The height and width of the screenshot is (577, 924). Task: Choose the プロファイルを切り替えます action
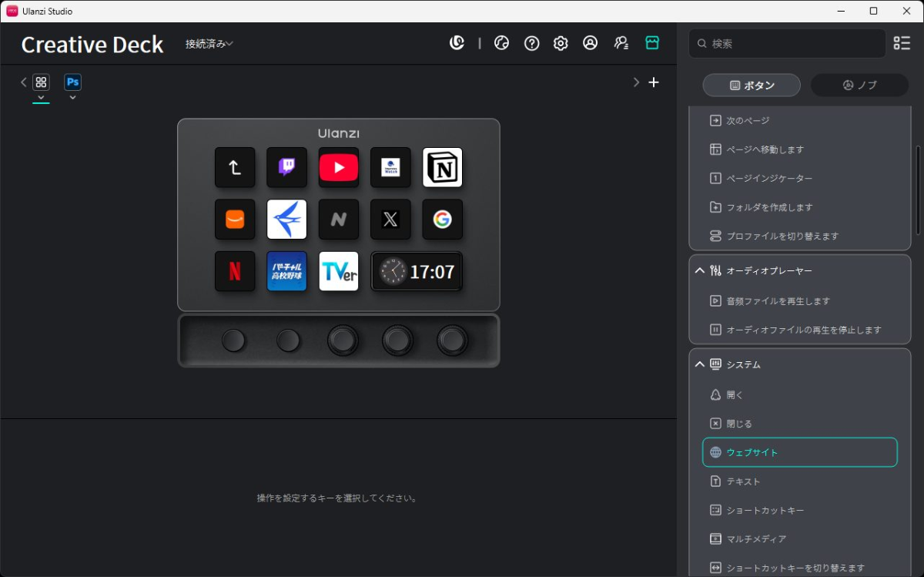coord(800,237)
